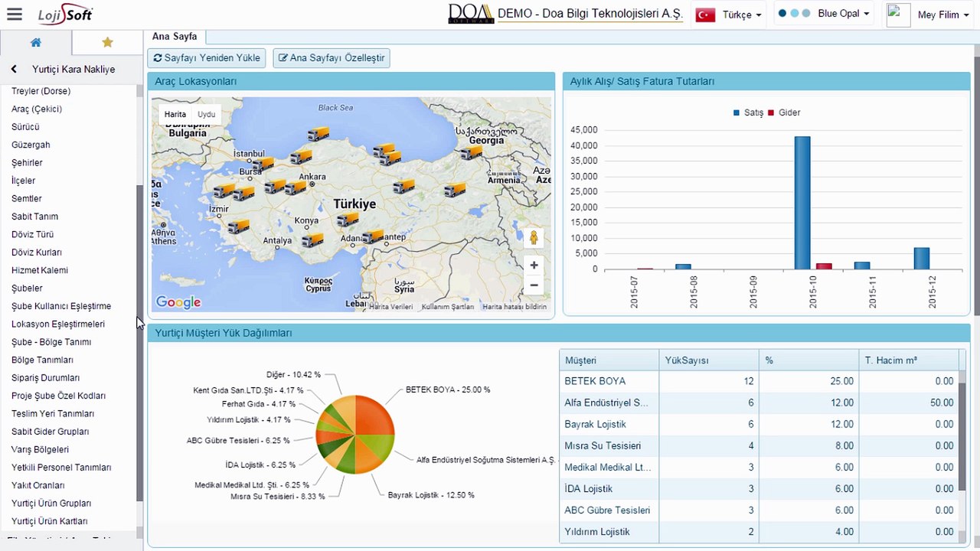Click Ana Sayfayı Özelleştir button

pos(332,57)
